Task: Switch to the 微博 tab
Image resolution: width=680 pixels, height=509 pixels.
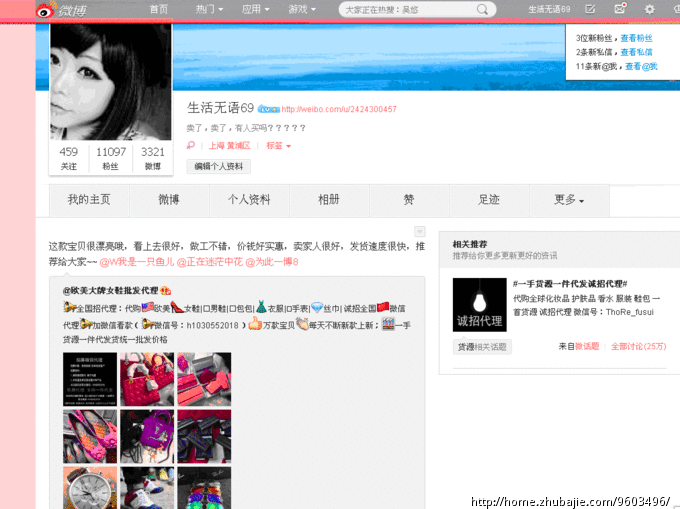Action: pyautogui.click(x=169, y=200)
